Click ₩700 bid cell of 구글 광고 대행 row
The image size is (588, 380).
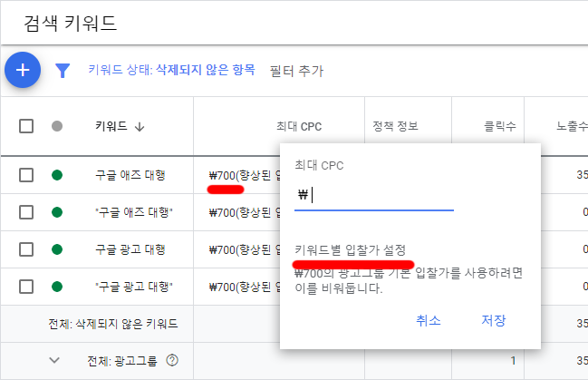click(x=244, y=249)
